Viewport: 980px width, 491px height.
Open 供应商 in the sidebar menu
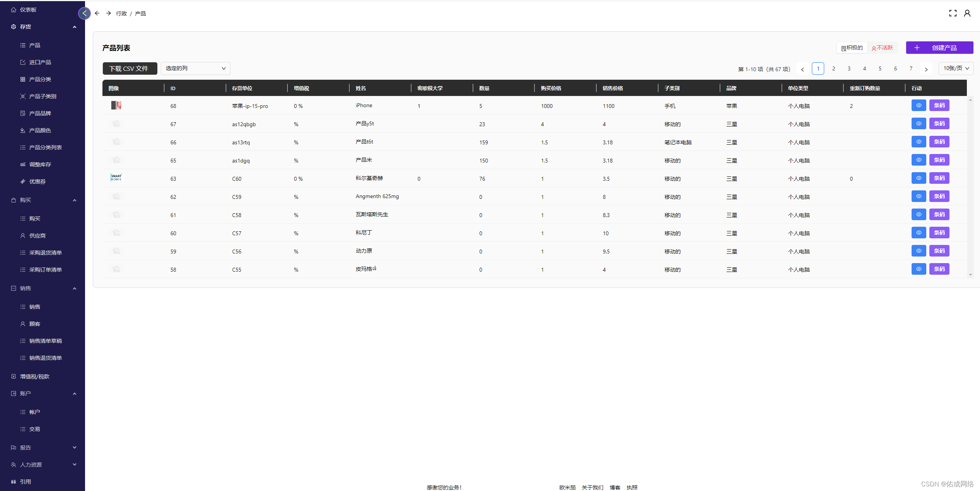point(37,236)
